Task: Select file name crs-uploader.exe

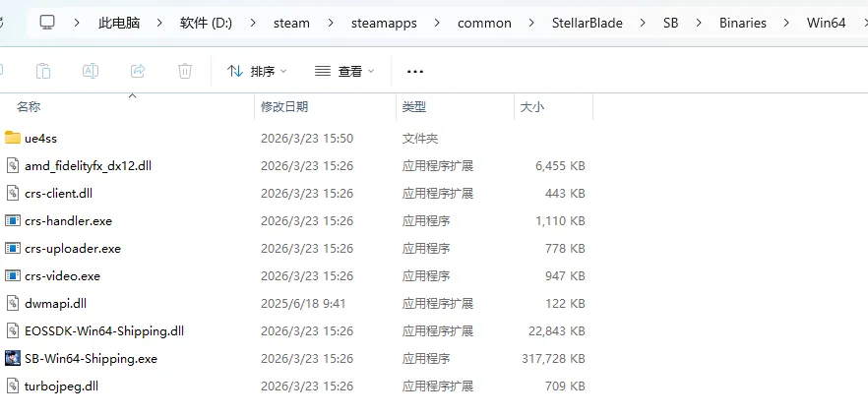Action: 73,249
